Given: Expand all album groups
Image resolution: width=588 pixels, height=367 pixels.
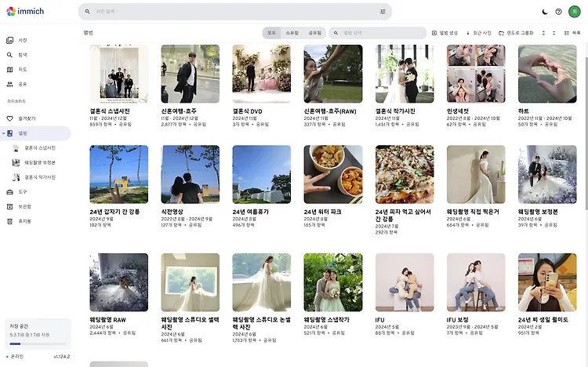Looking at the screenshot, I should pos(543,33).
